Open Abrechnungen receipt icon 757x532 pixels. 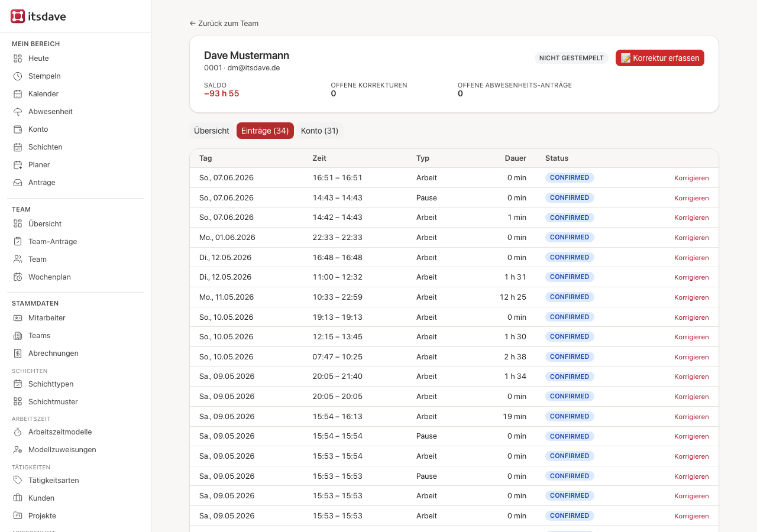[x=18, y=353]
